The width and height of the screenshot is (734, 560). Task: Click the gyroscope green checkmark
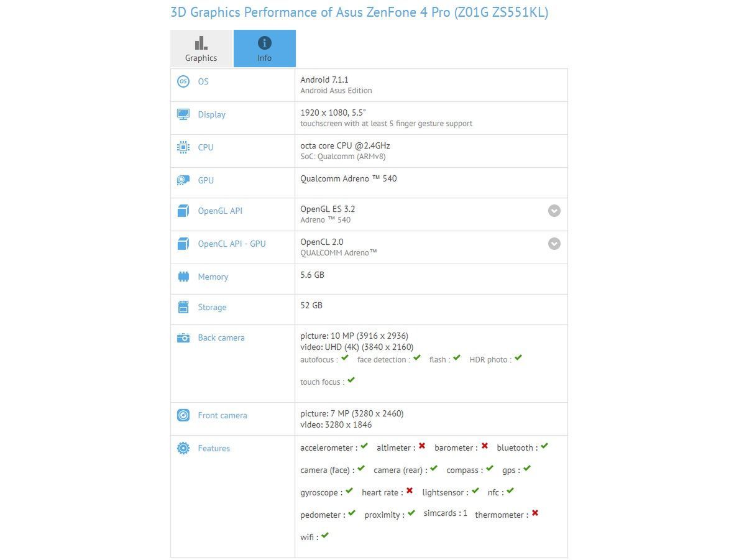pos(349,491)
